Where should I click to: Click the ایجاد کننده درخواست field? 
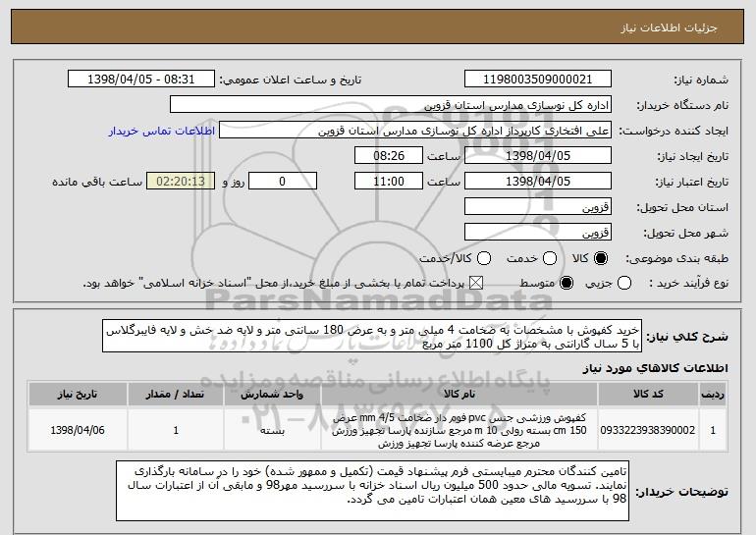tap(415, 131)
